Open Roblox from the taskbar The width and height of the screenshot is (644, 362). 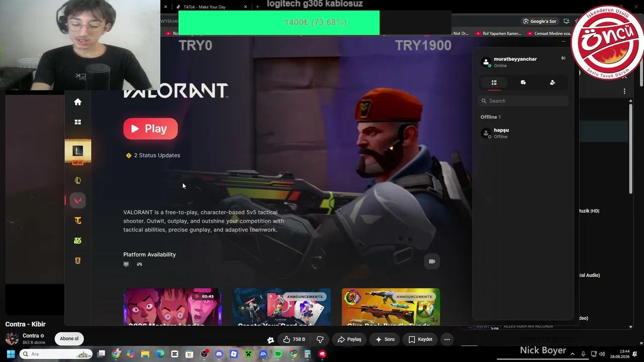tap(233, 354)
